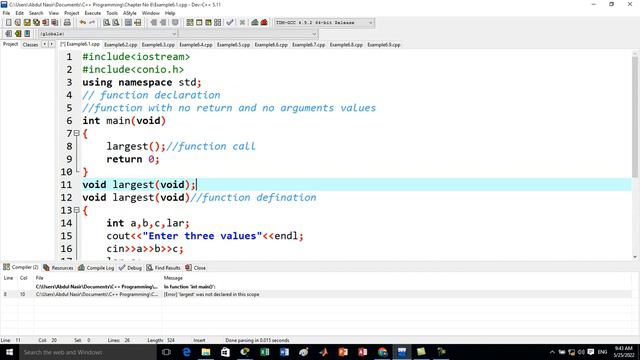Open the Find toolbar tool
Image resolution: width=640 pixels, height=360 pixels.
(x=107, y=22)
